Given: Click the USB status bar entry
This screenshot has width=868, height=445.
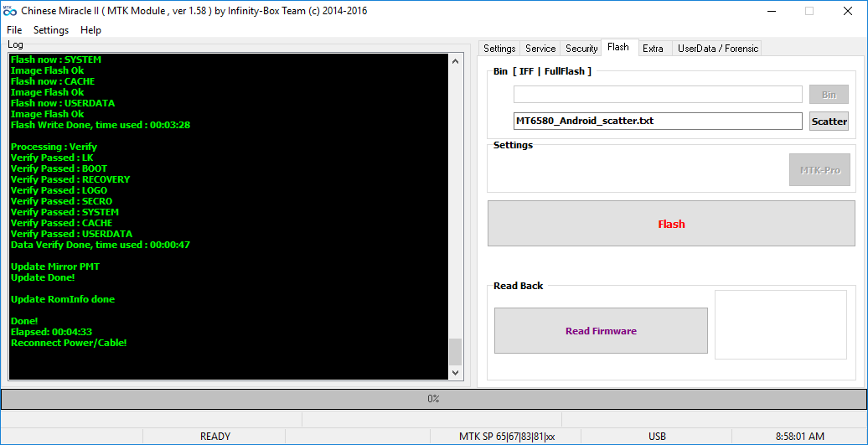Looking at the screenshot, I should point(657,436).
